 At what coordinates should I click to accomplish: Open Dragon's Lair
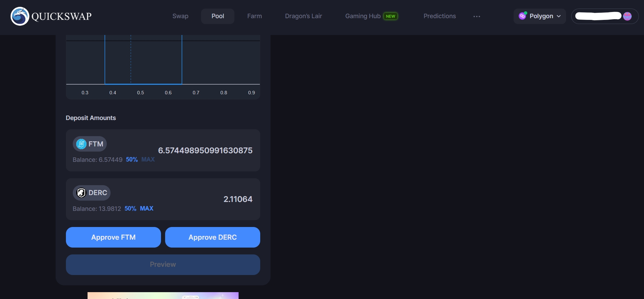click(x=303, y=16)
